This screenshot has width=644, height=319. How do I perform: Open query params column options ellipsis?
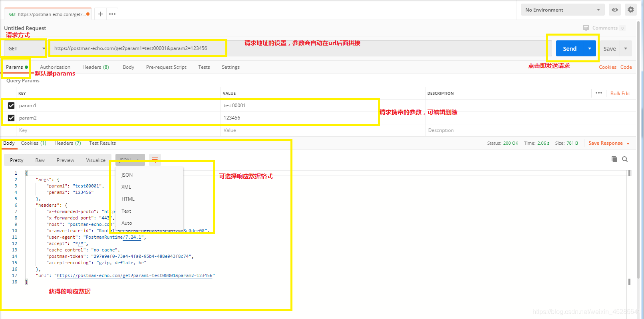point(599,93)
